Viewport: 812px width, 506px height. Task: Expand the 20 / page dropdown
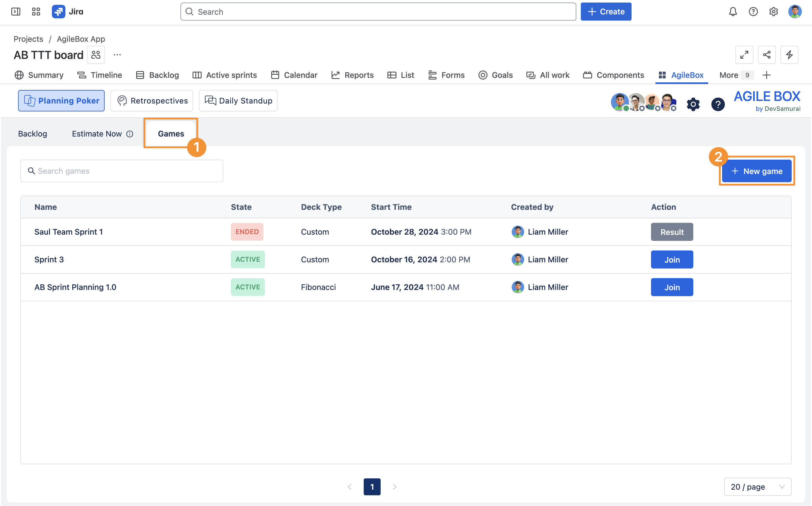758,487
